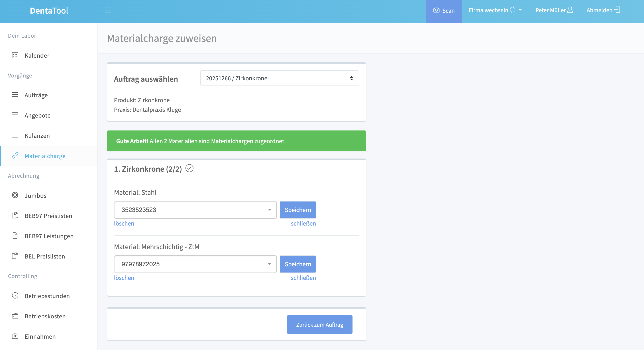Viewport: 644px width, 350px height.
Task: Expand the Mehrschichtig - ZtM charge dropdown
Action: point(195,264)
